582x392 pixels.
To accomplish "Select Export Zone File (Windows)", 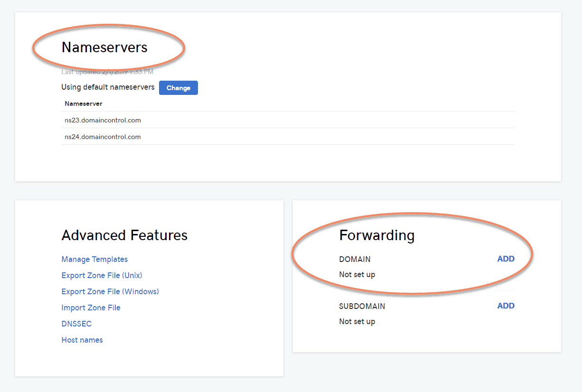I will 110,291.
